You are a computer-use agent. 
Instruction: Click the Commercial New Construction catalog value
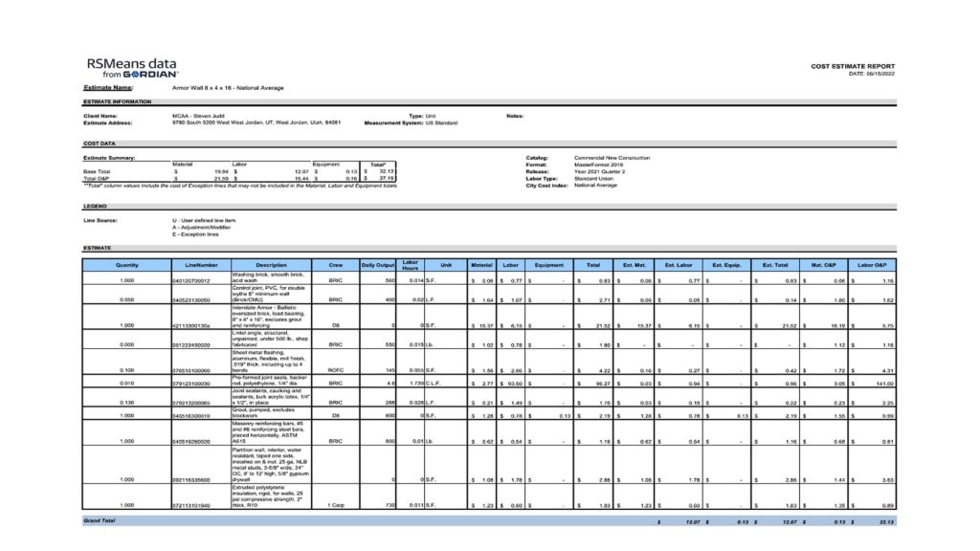point(612,157)
